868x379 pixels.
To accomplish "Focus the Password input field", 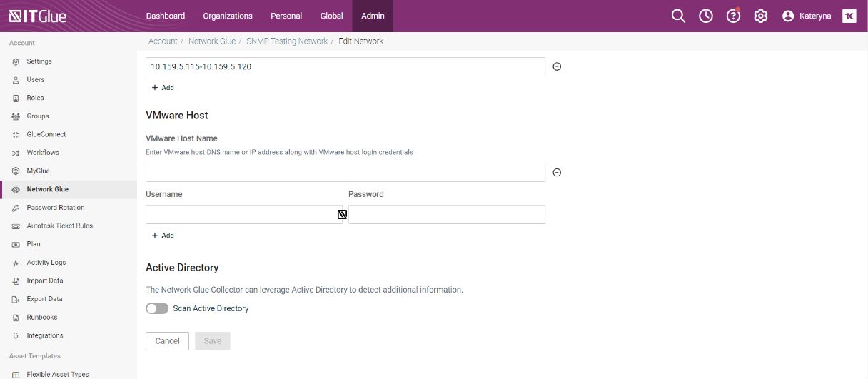I will [x=447, y=214].
